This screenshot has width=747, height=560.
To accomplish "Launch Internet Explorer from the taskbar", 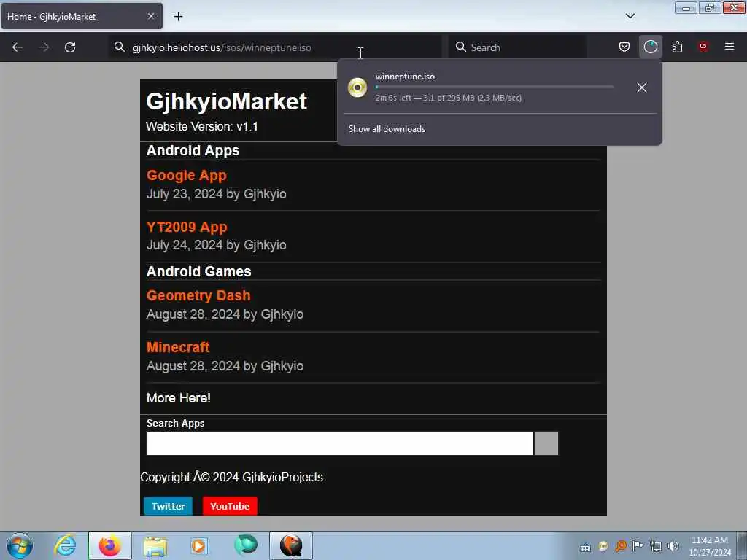I will pos(65,545).
